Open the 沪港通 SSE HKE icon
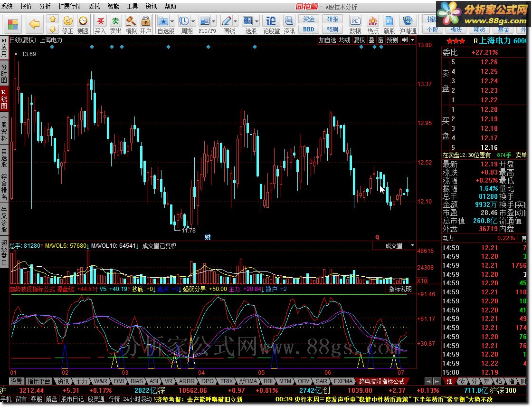This screenshot has height=407, width=532. click(x=408, y=24)
